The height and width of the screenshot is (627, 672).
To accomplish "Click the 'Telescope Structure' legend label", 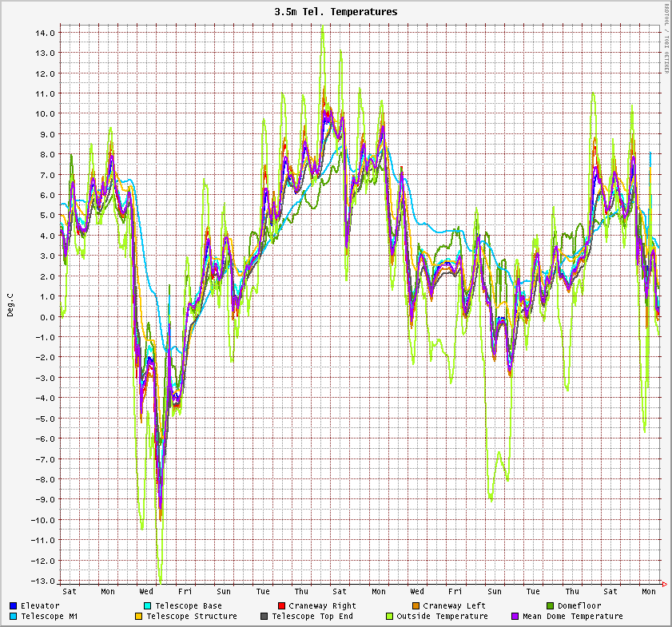I will click(x=191, y=617).
